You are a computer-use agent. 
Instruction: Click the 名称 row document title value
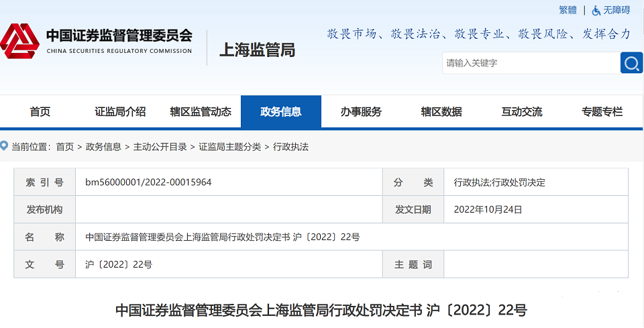(x=223, y=237)
